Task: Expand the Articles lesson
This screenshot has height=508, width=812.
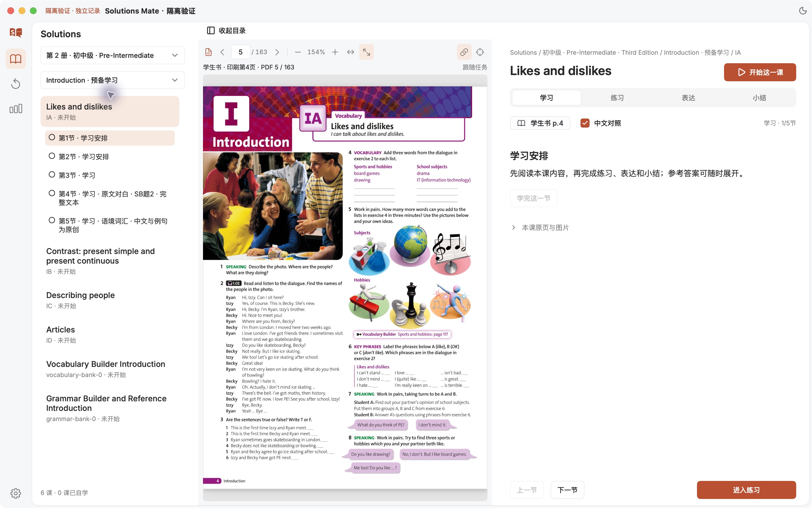Action: 110,334
